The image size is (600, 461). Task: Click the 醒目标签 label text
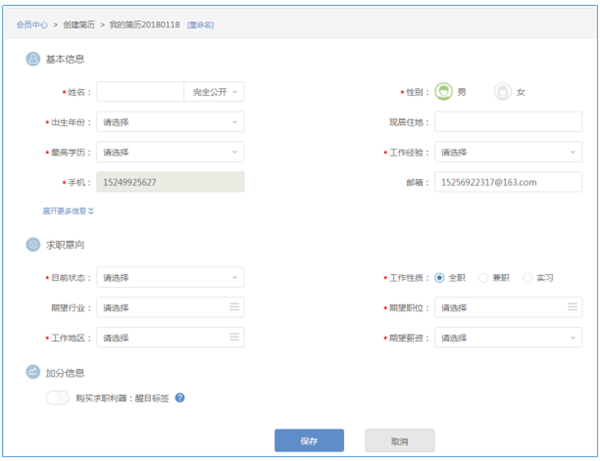coord(152,398)
